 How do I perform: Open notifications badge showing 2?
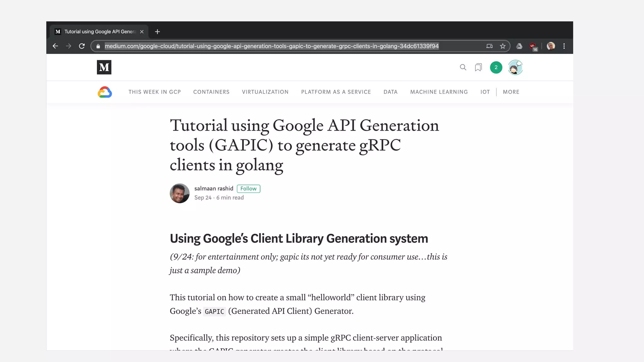496,67
